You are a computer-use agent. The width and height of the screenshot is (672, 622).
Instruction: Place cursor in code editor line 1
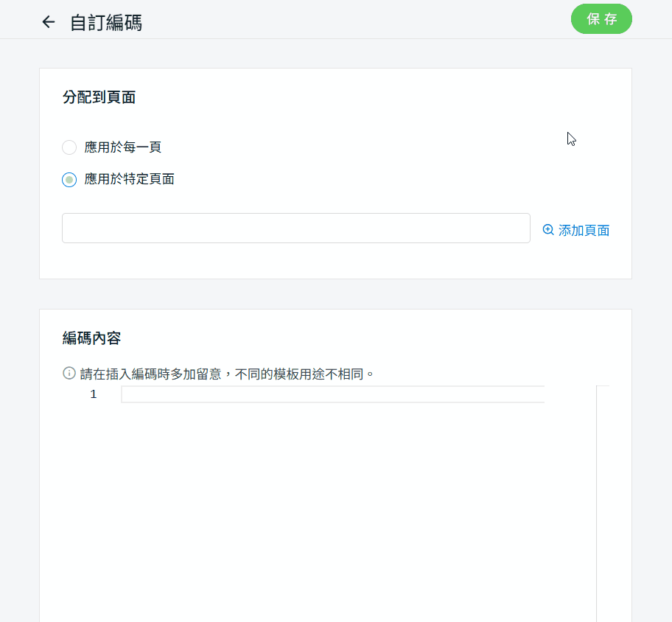(332, 394)
